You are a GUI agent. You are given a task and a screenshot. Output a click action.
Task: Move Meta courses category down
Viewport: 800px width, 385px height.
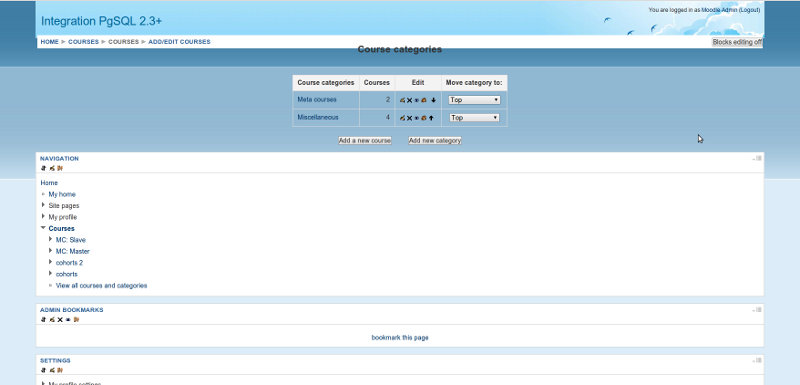point(434,100)
